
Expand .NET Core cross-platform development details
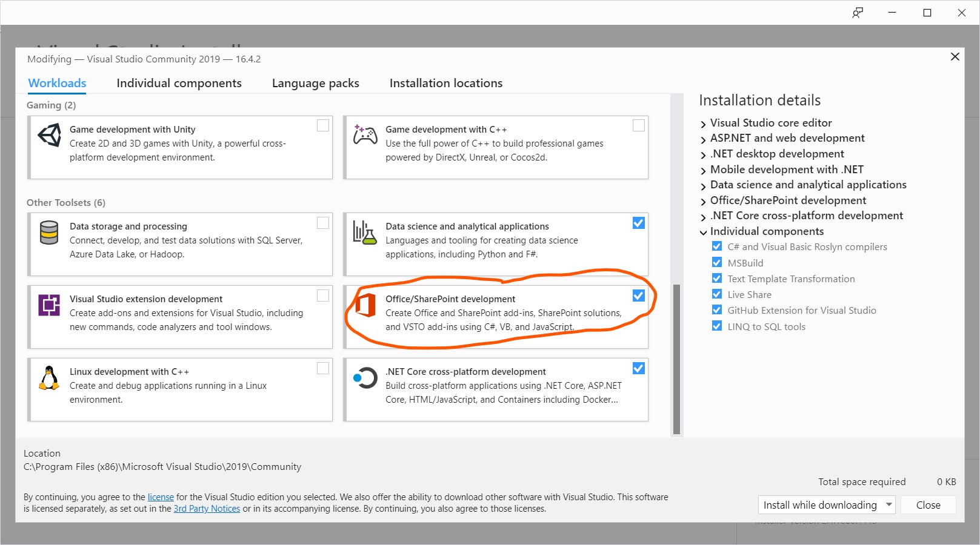(x=703, y=217)
